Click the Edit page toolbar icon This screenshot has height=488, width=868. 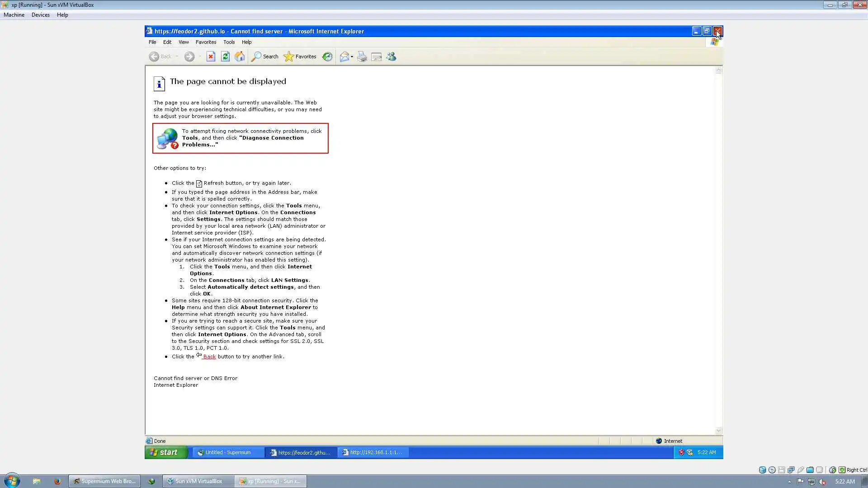376,56
